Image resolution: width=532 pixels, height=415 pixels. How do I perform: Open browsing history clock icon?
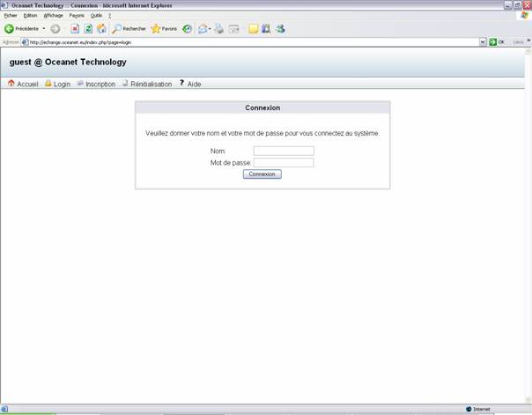(x=187, y=29)
